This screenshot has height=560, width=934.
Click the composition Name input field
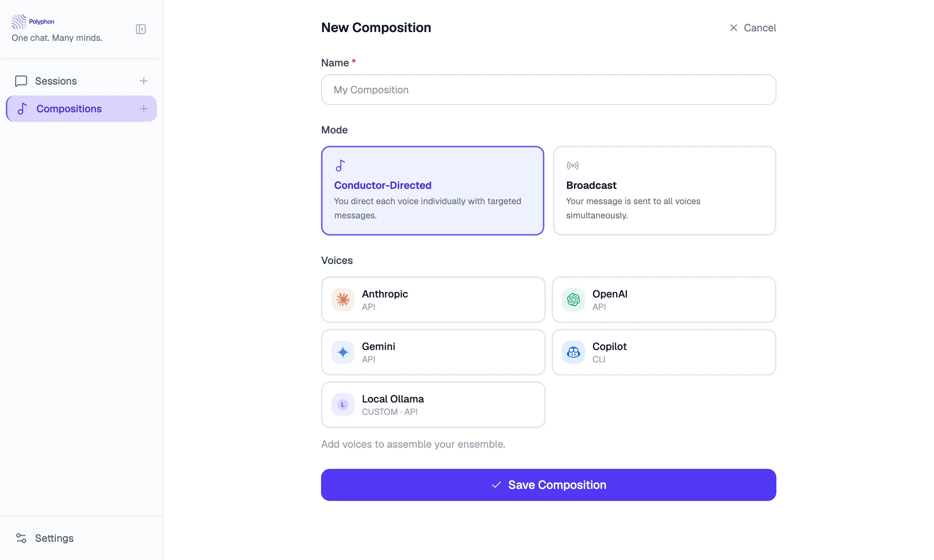548,90
